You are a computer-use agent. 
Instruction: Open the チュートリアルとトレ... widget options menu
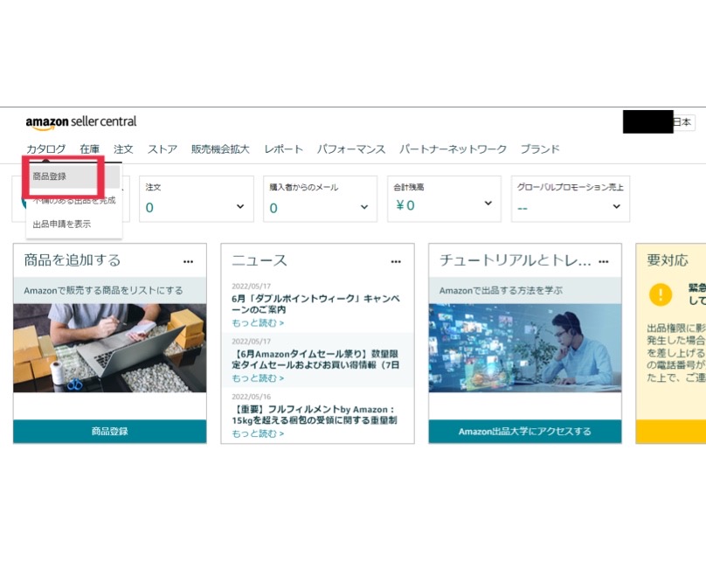[604, 261]
